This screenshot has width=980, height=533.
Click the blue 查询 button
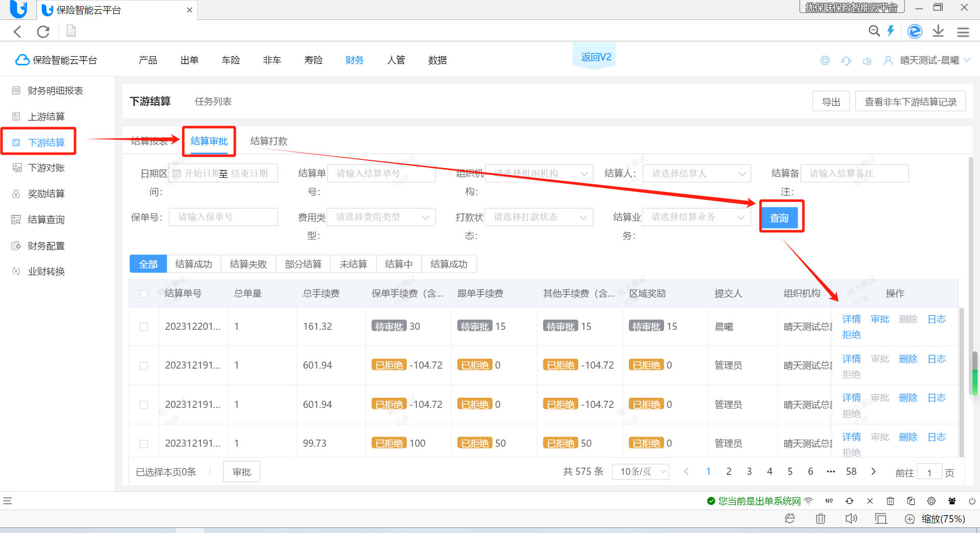pyautogui.click(x=779, y=218)
